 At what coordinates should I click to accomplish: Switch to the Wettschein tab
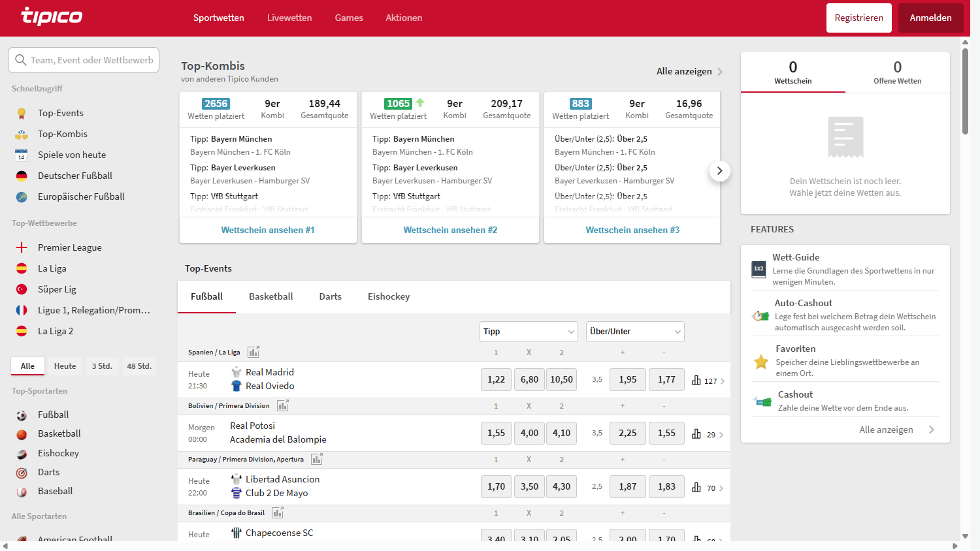click(x=793, y=72)
